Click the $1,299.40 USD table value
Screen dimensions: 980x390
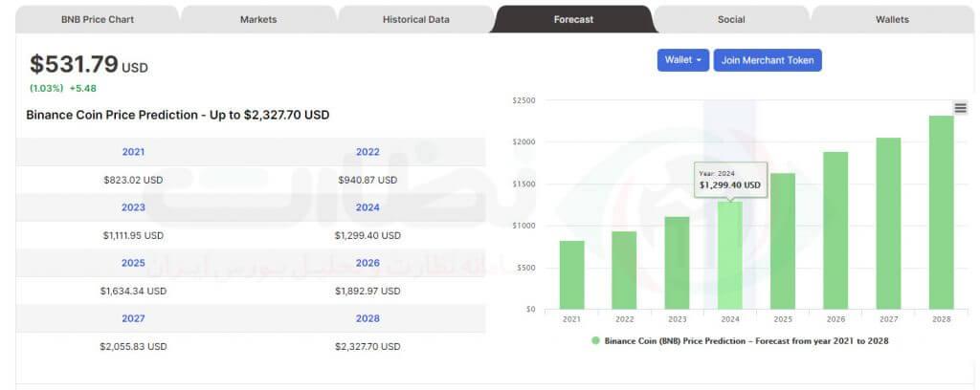coord(367,235)
